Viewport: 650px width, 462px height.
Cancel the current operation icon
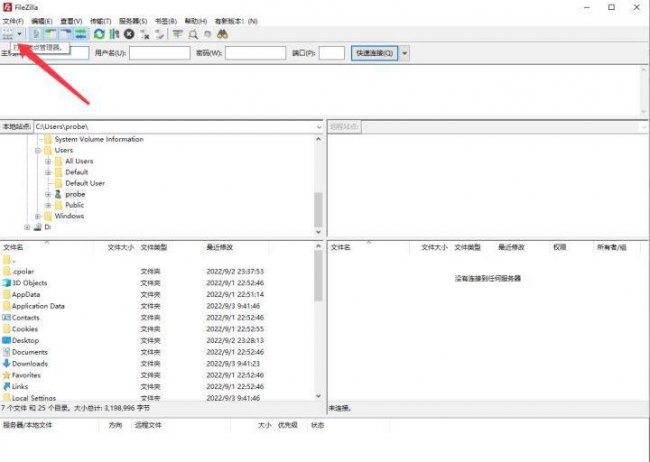(x=129, y=34)
